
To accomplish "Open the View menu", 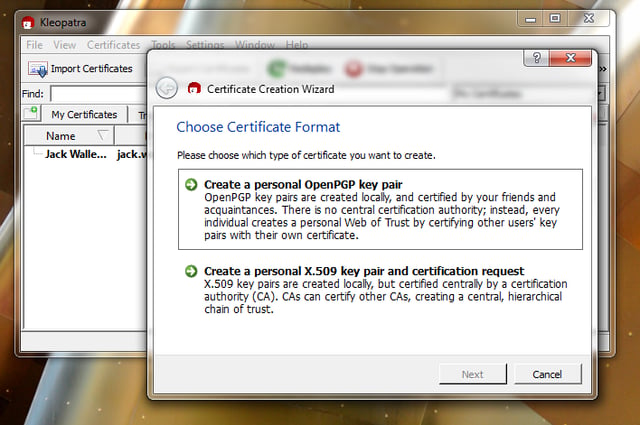I will 64,45.
